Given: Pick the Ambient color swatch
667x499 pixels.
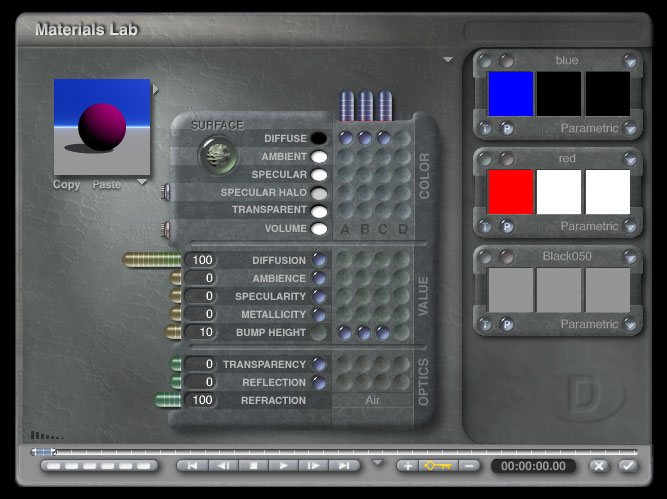Looking at the screenshot, I should coord(319,157).
